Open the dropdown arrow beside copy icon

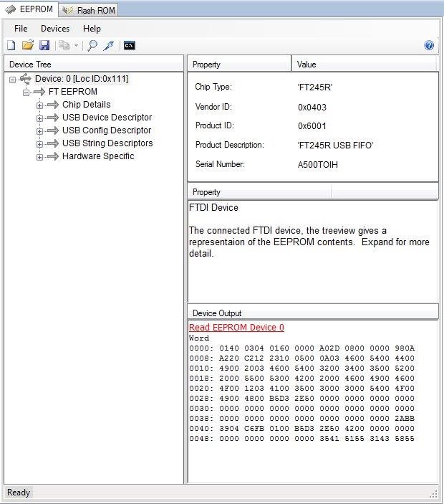pyautogui.click(x=76, y=46)
